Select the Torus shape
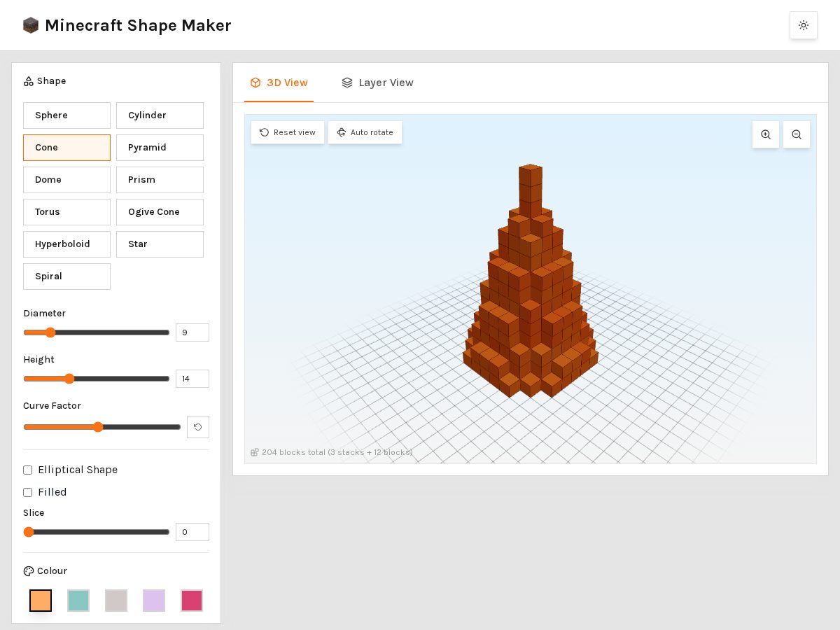The image size is (840, 630). [66, 212]
